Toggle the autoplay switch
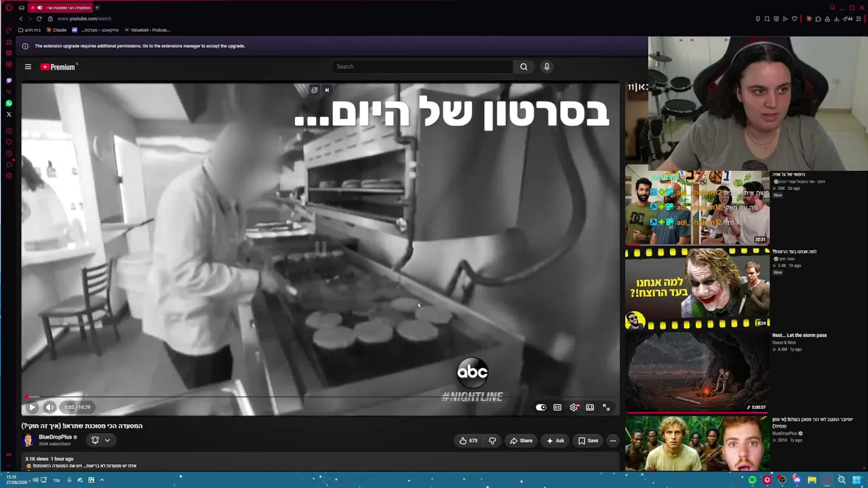This screenshot has width=868, height=488. pyautogui.click(x=541, y=407)
